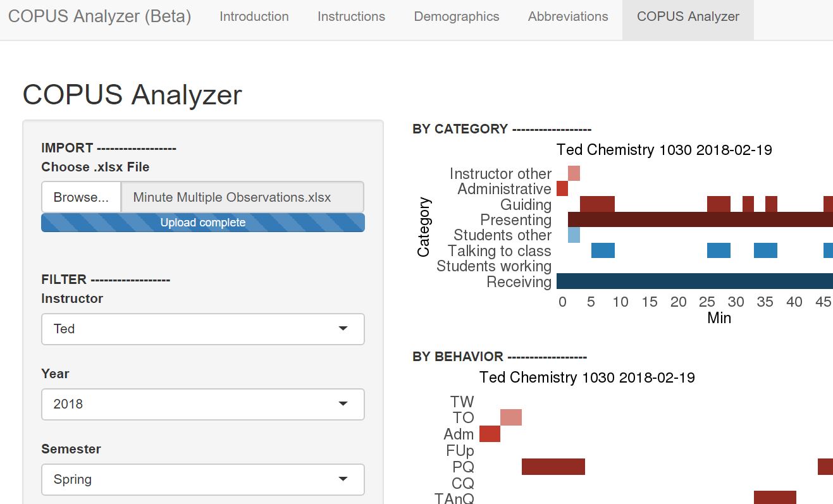The height and width of the screenshot is (504, 833).
Task: Click the TO pink block in behavior chart
Action: (511, 417)
